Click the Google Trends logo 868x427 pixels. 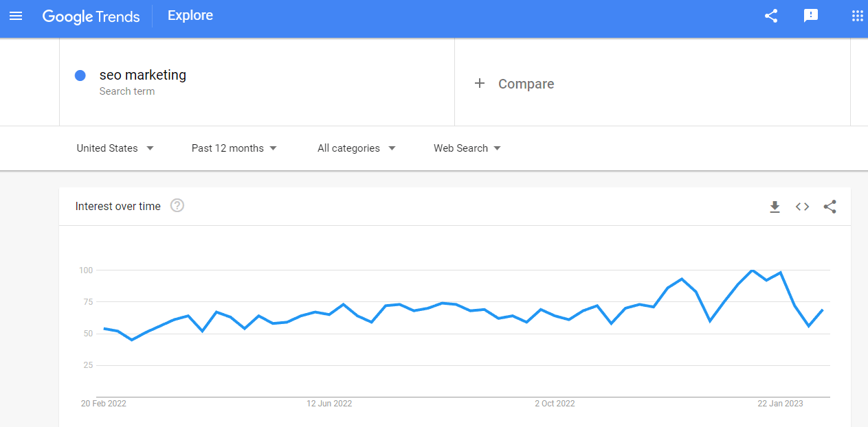[x=91, y=16]
